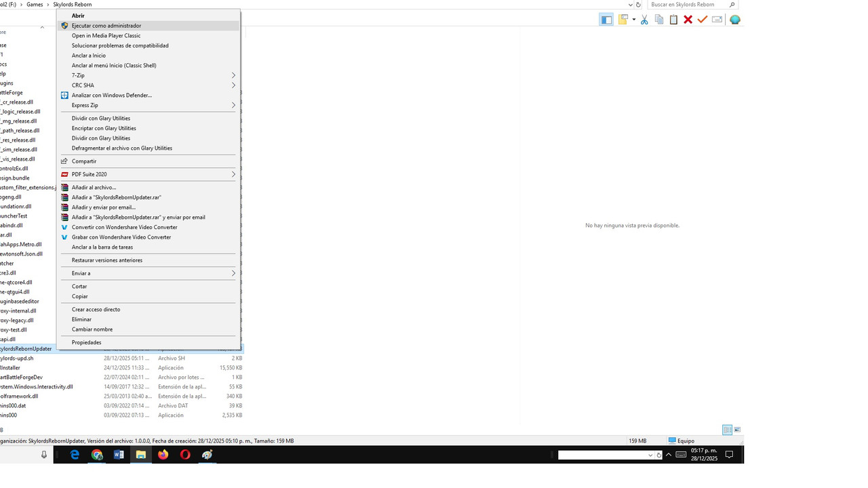Viewport: 868px width, 488px height.
Task: Open the notification center icon
Action: (730, 455)
